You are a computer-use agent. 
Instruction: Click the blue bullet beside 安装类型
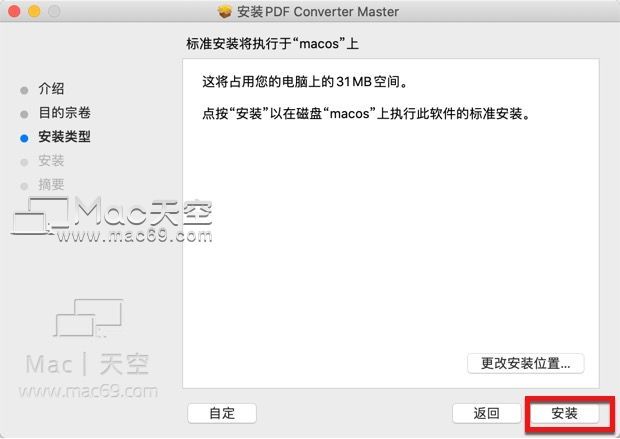pos(24,138)
